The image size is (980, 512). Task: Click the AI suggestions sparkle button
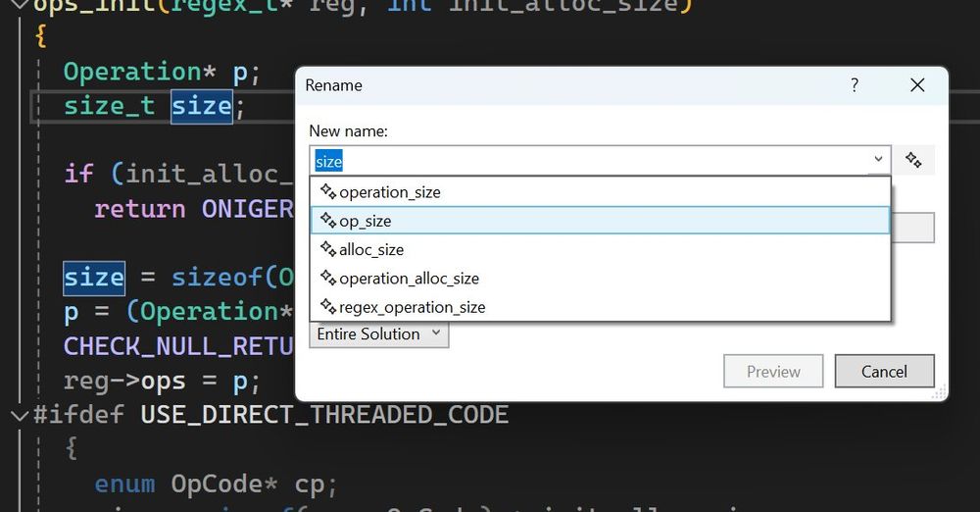point(913,160)
